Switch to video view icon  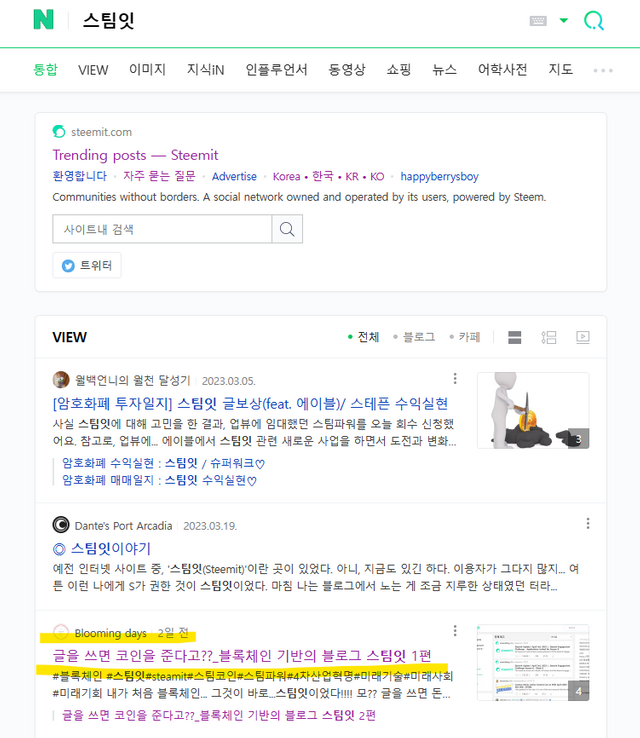click(x=583, y=337)
